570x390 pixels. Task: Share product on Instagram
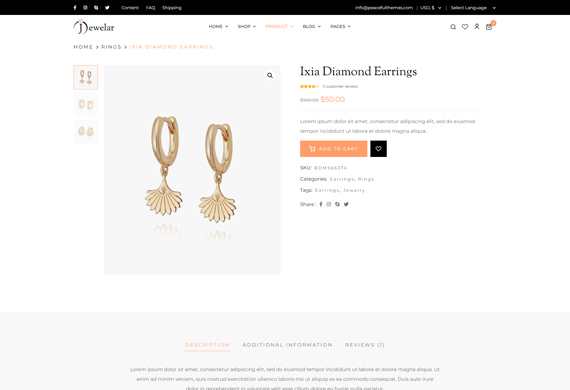tap(329, 204)
